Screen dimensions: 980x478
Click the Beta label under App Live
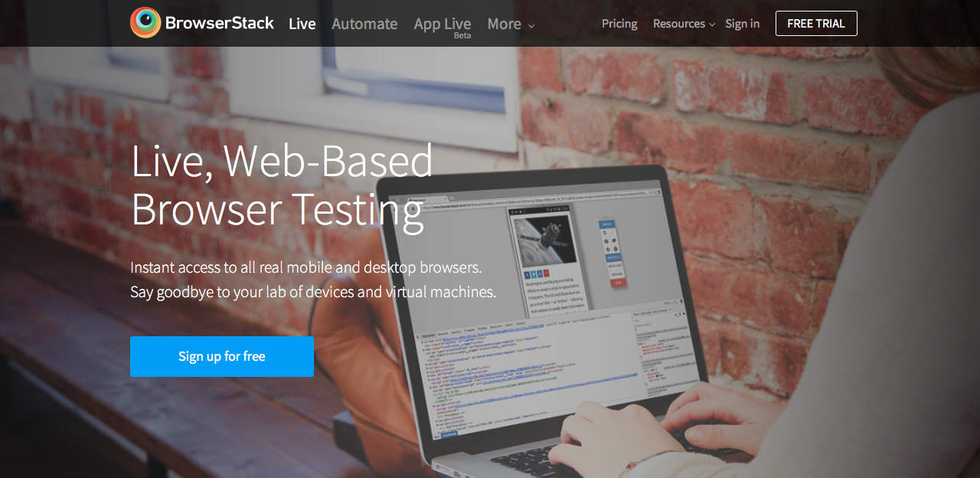point(462,35)
